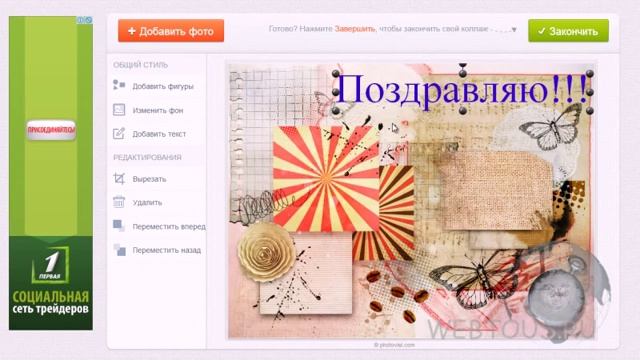
Task: Click the Социальная сеть трейдеров ad text
Action: pyautogui.click(x=51, y=302)
